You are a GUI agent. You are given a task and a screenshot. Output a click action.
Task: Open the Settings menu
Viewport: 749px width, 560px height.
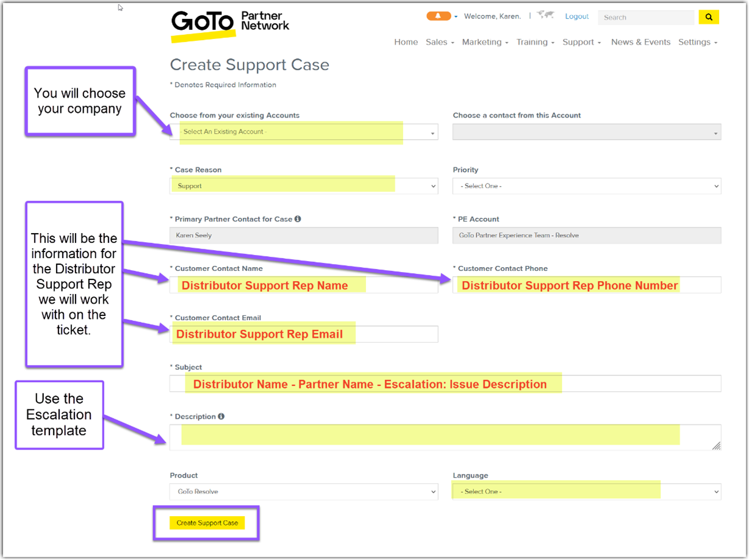pyautogui.click(x=698, y=42)
